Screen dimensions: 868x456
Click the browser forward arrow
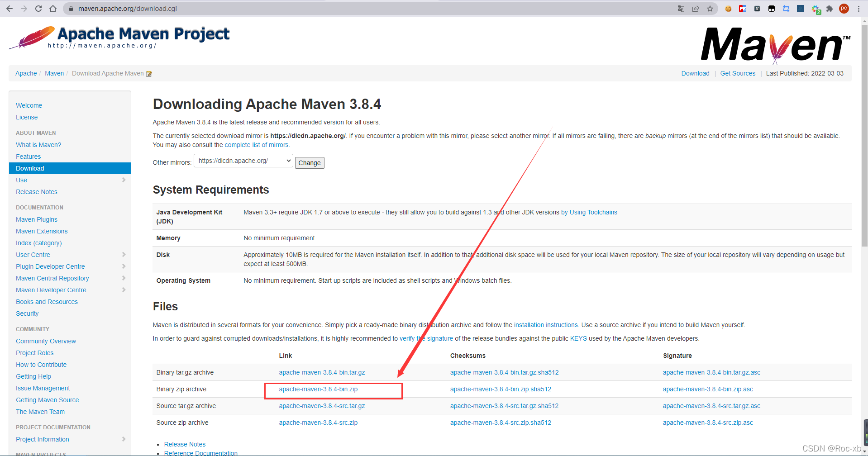(24, 9)
